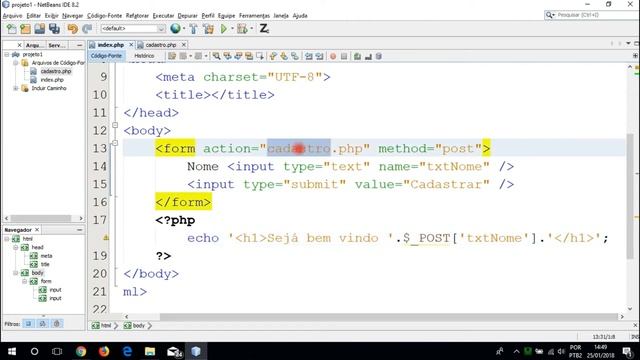Click the Toggle Highlight Search editor icon

tap(249, 56)
